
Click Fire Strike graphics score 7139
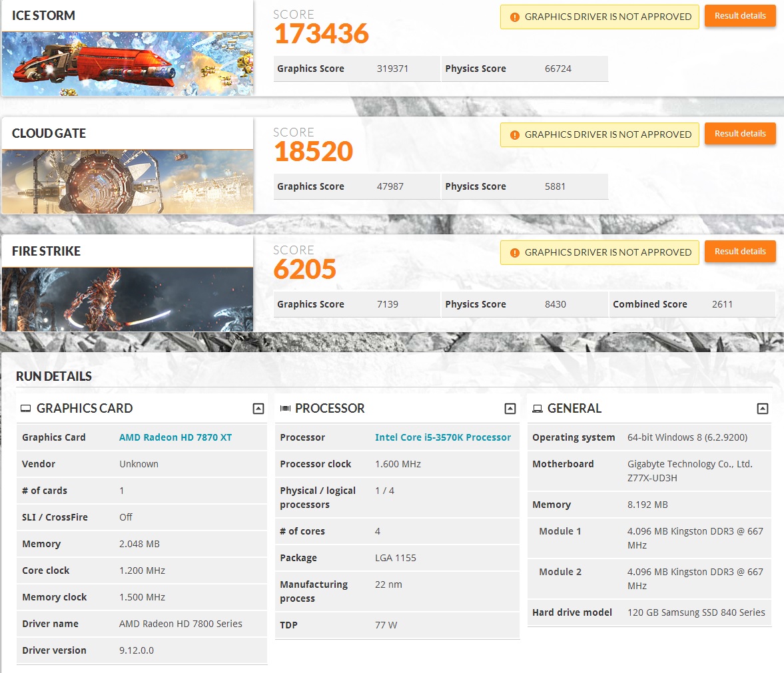(x=388, y=305)
